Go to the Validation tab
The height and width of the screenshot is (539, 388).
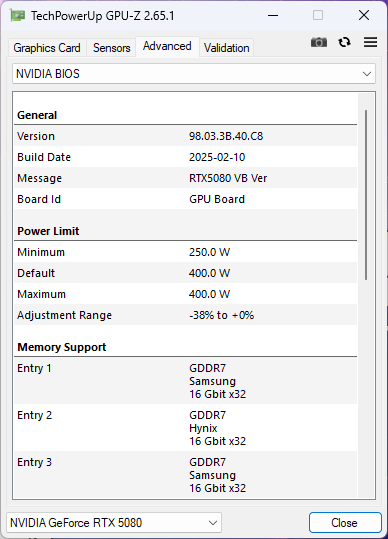click(226, 48)
